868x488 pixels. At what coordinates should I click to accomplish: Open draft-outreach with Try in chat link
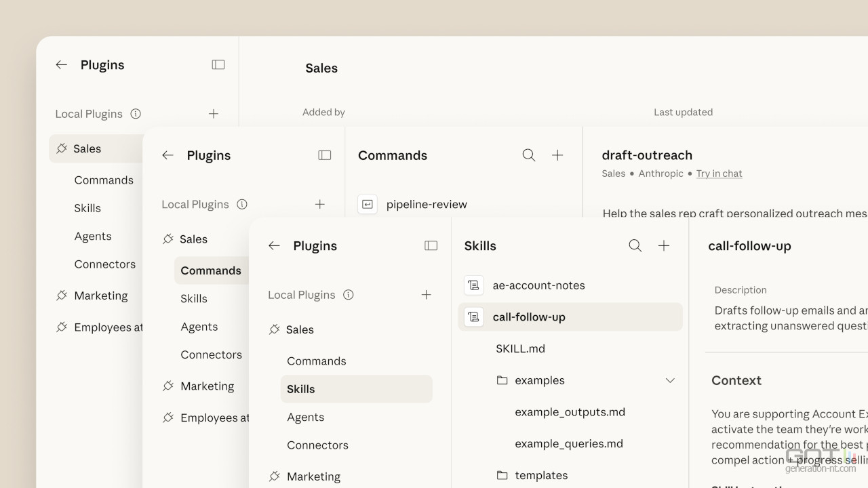719,174
